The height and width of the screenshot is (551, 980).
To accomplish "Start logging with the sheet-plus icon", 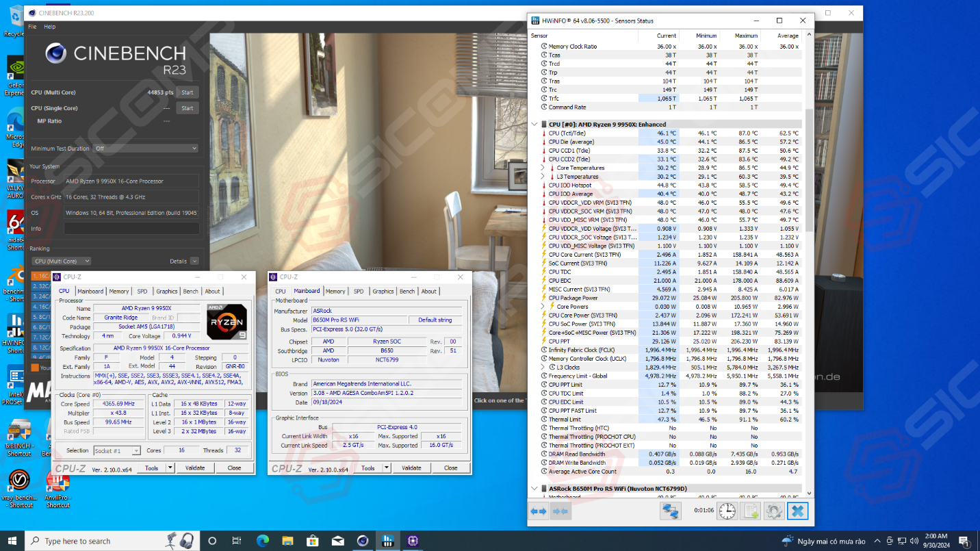I will [751, 511].
